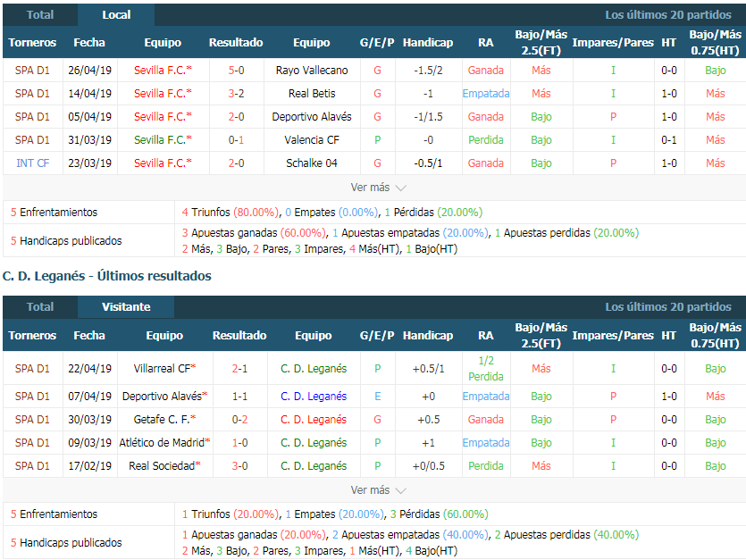Expand Ver más under Sevilla results
Screen dimensions: 746x560
click(378, 188)
